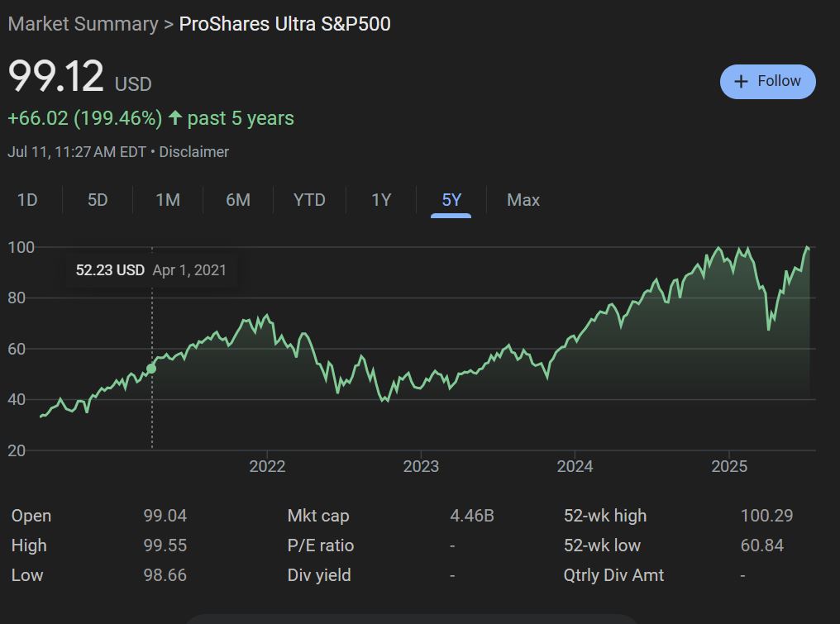Click the green up-arrow icon
Image resolution: width=840 pixels, height=624 pixels.
pyautogui.click(x=175, y=118)
